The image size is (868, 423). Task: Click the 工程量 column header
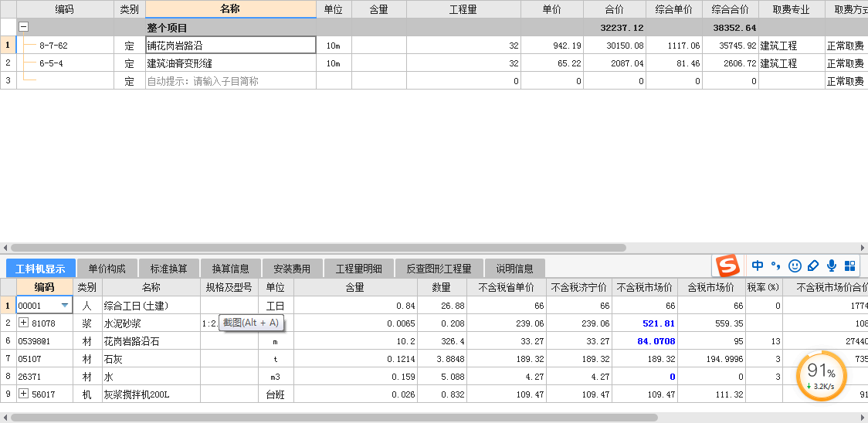click(x=463, y=9)
